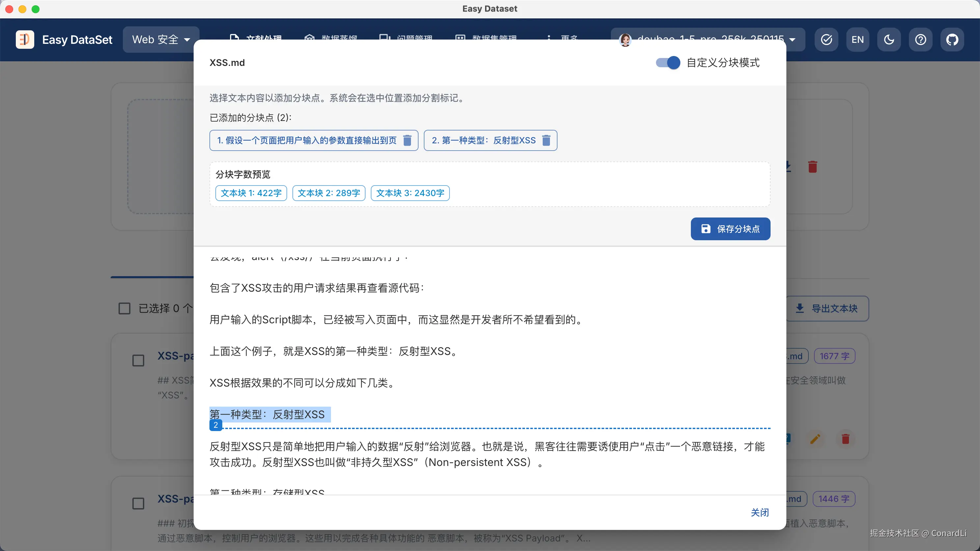Check the 已选择 0 个 select-all checkbox
980x551 pixels.
[x=124, y=308]
